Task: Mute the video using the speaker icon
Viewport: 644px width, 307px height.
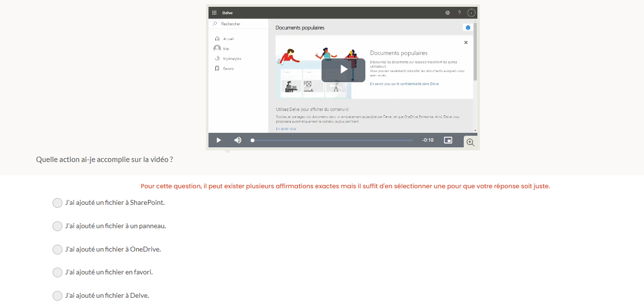Action: pos(238,140)
